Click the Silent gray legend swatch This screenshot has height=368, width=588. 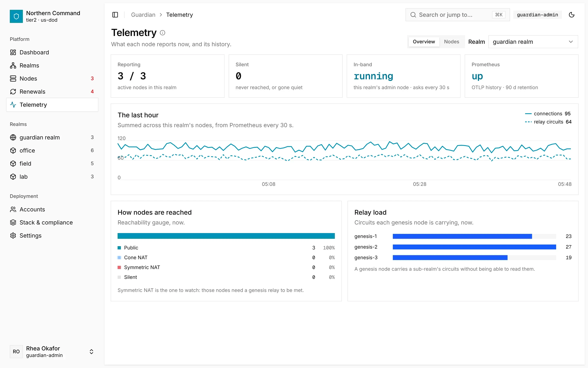click(x=119, y=277)
